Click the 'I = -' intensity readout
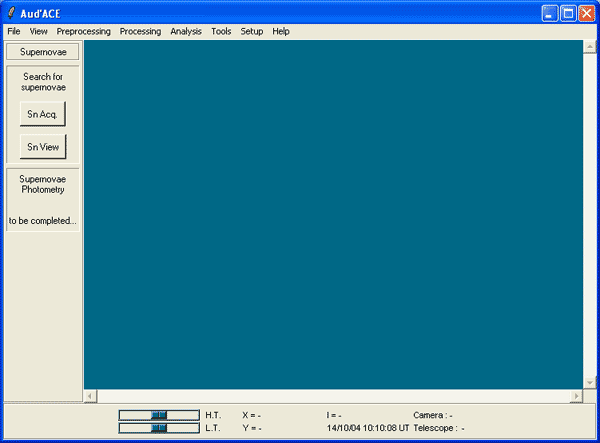600x443 pixels. (x=334, y=415)
